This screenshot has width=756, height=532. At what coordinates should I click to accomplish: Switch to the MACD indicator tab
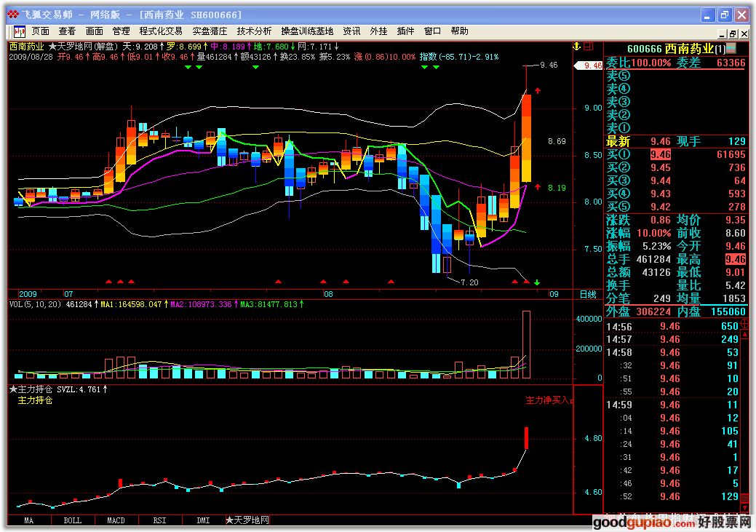tap(116, 520)
